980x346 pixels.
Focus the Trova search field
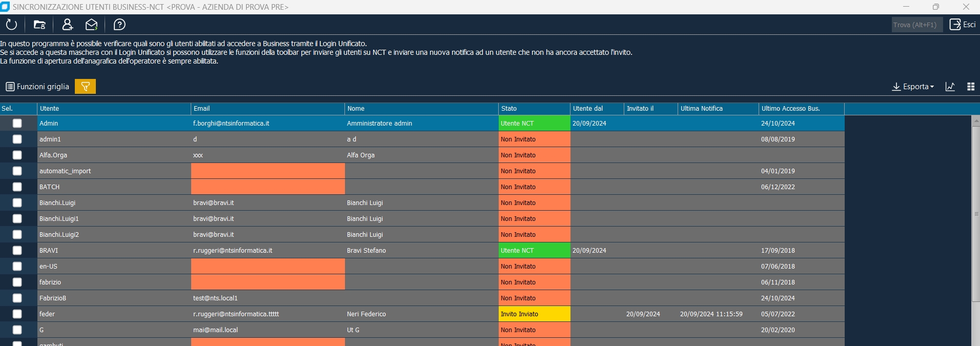[917, 25]
